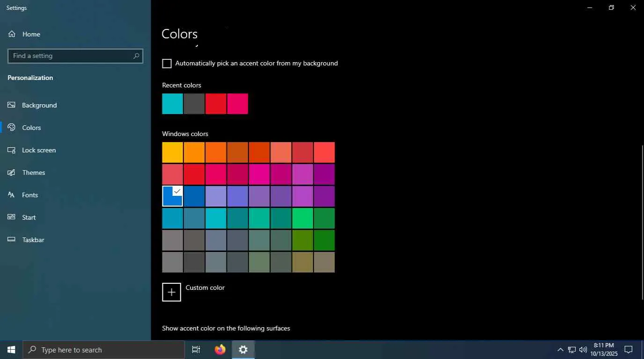The image size is (644, 359).
Task: Focus the Find a setting search field
Action: [x=75, y=56]
